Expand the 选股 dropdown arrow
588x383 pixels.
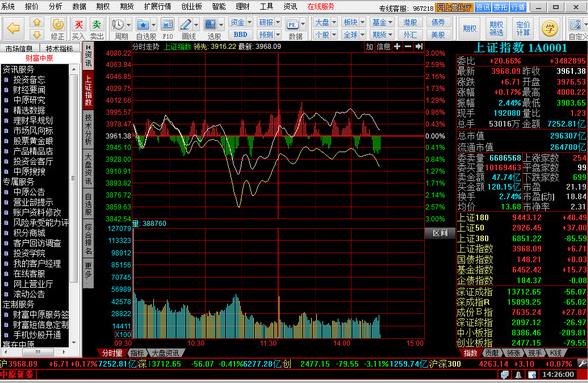[x=221, y=25]
